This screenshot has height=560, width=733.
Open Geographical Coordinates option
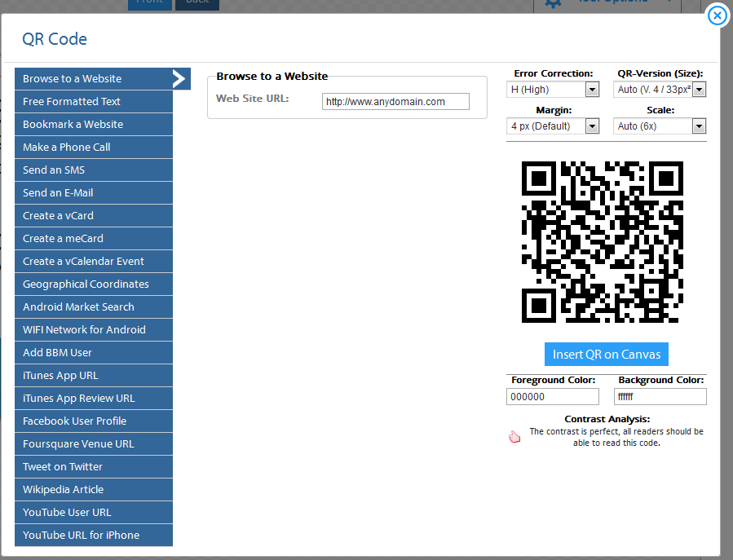(x=94, y=284)
